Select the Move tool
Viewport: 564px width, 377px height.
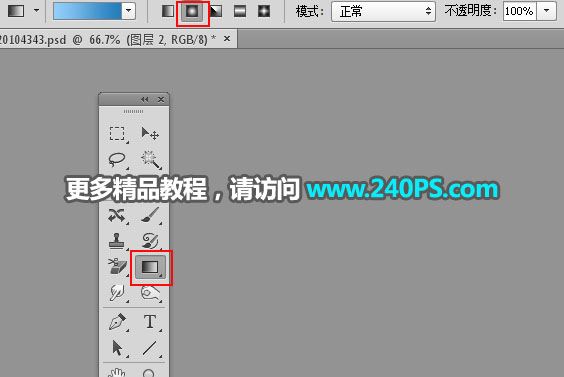point(150,134)
